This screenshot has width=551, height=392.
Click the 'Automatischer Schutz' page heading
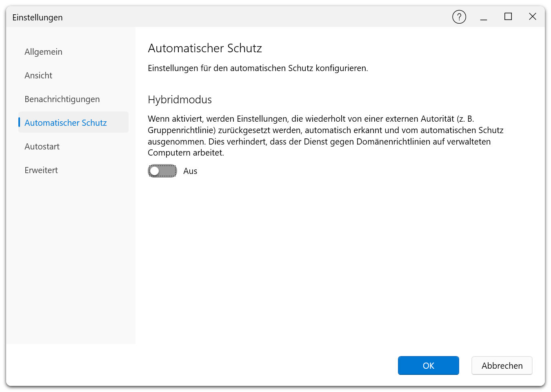(205, 48)
